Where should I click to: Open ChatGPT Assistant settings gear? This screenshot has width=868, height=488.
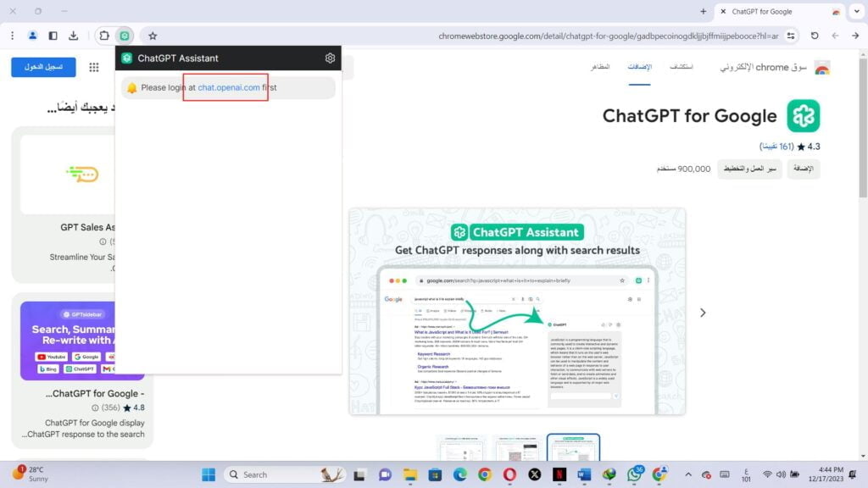[x=330, y=58]
